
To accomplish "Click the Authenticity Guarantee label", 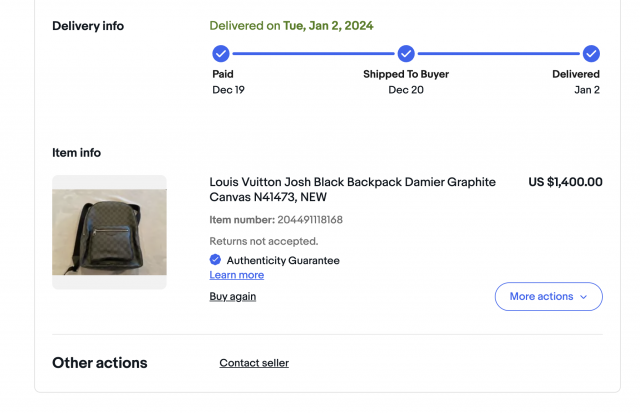I will [283, 260].
